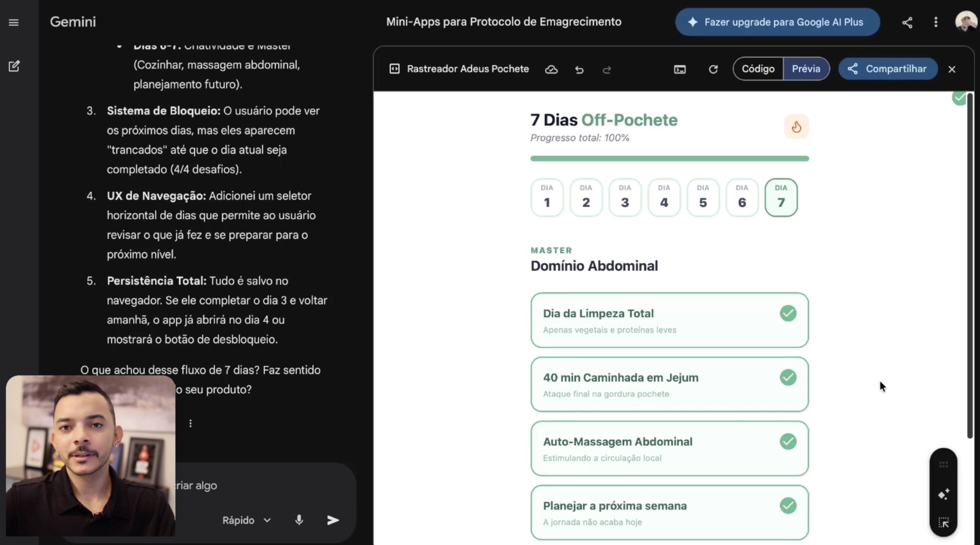Click the webcam video overlay
The image size is (980, 545).
coord(90,456)
